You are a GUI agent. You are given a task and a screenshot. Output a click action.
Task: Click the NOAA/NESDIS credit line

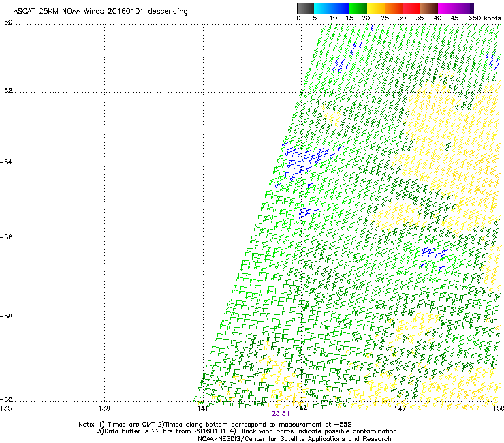pos(294,439)
